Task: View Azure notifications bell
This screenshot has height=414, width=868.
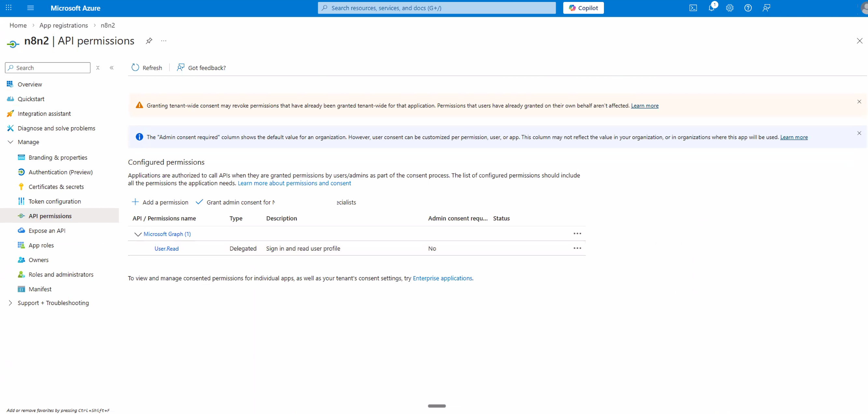Action: (712, 8)
